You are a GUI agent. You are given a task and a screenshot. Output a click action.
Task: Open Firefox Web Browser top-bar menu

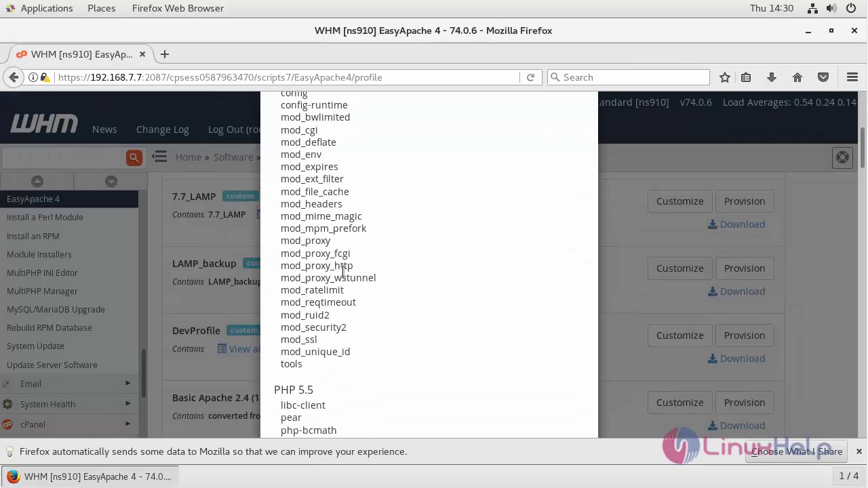[x=178, y=8]
